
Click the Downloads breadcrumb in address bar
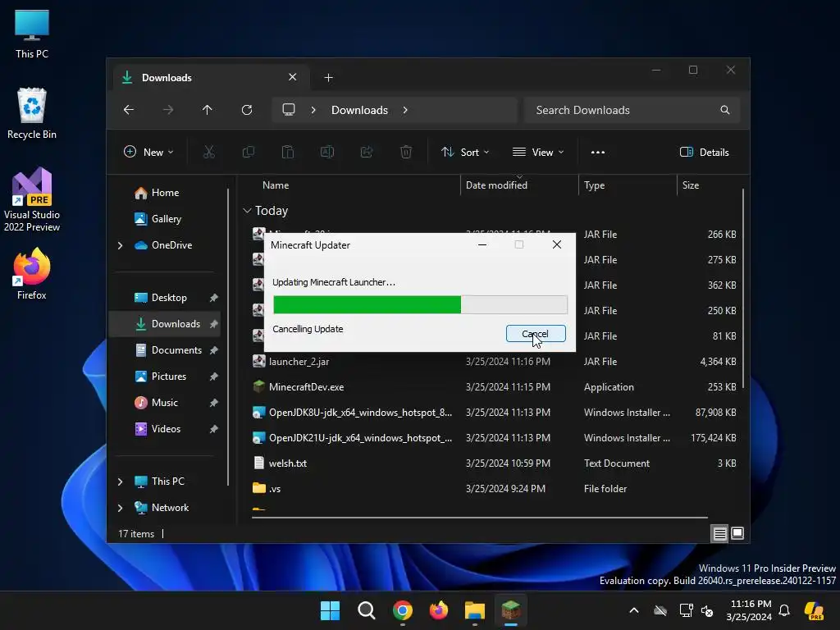[359, 110]
